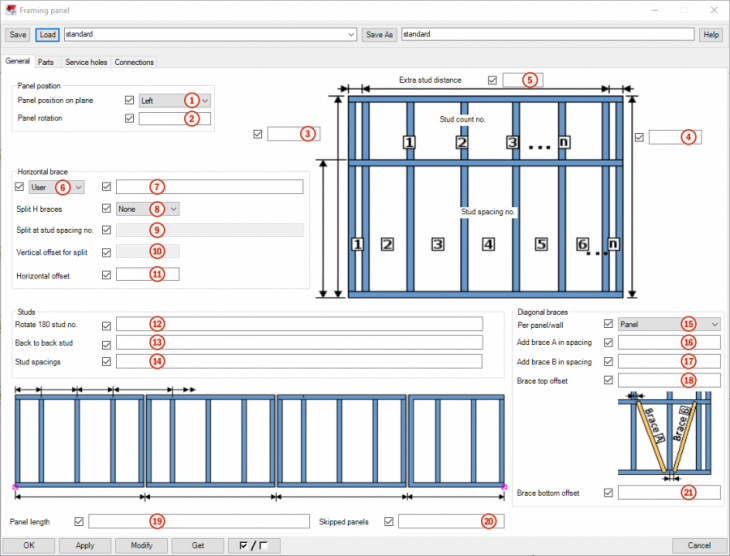Image resolution: width=730 pixels, height=556 pixels.
Task: Toggle checkbox for the right height dimension field
Action: 639,137
